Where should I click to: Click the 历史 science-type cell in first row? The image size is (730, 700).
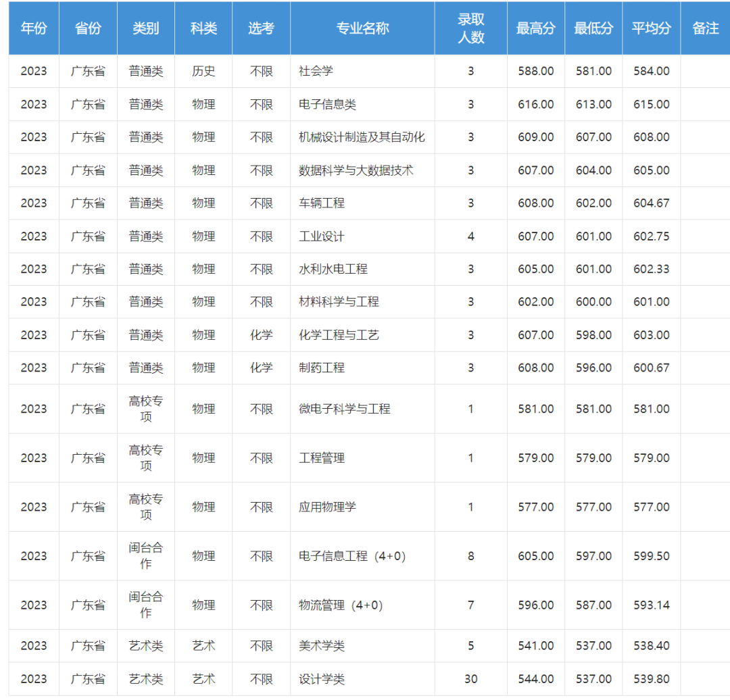coord(204,72)
